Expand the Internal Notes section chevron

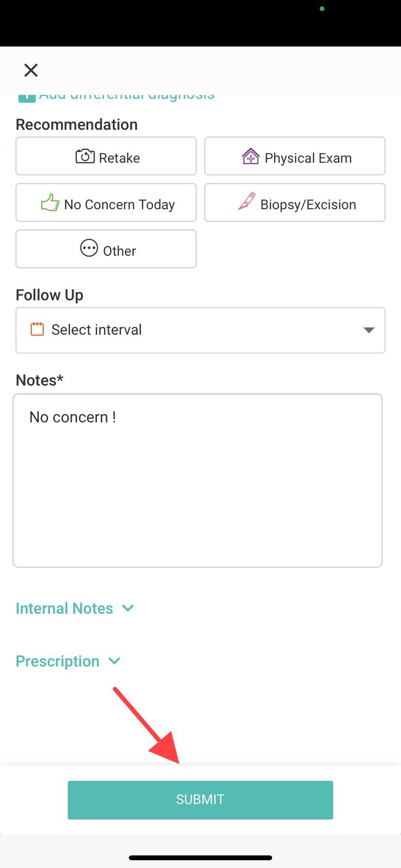tap(128, 608)
